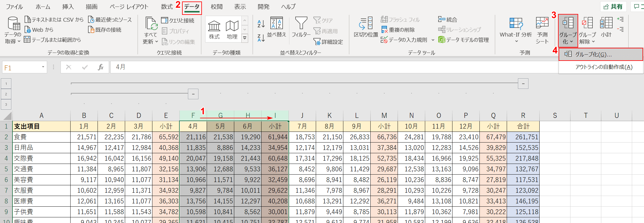Switch to the 表示 tab

240,7
